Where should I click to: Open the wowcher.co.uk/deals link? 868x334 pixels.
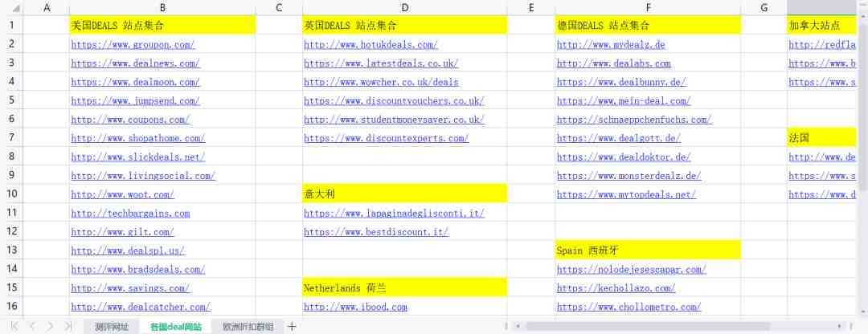pyautogui.click(x=382, y=83)
